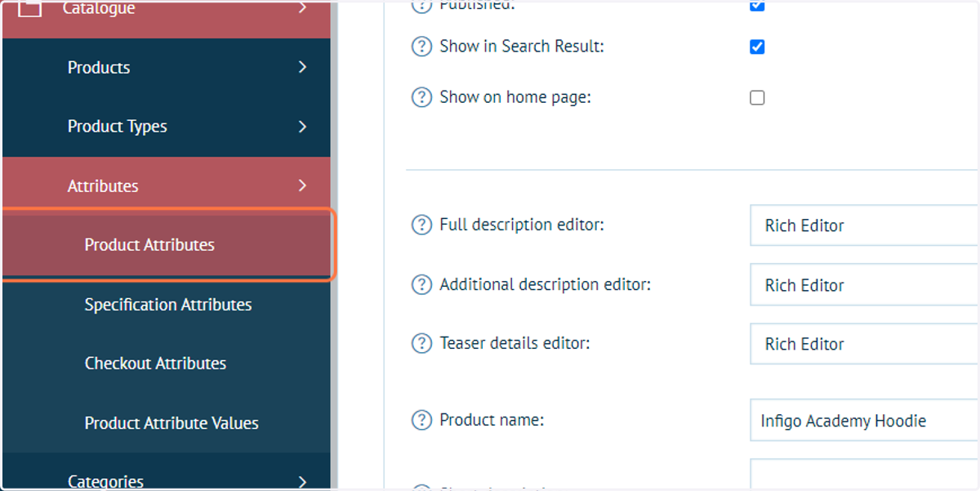
Task: Expand the Products submenu chevron
Action: (302, 67)
